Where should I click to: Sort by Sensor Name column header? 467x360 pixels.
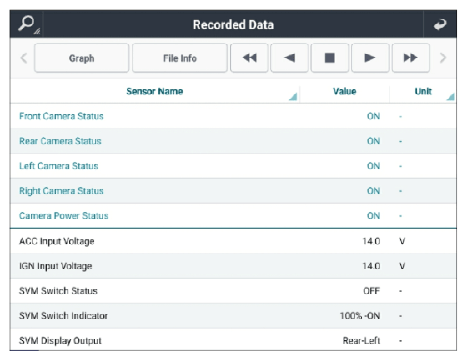tap(155, 91)
